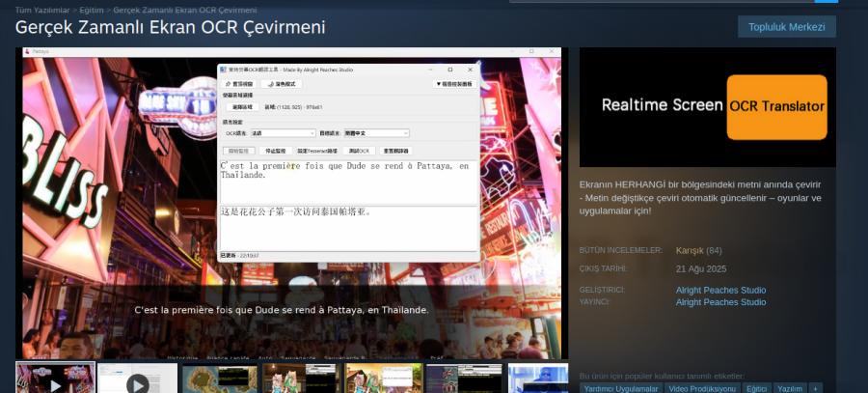
Task: Open the Karışık (84) review summary
Action: point(698,250)
